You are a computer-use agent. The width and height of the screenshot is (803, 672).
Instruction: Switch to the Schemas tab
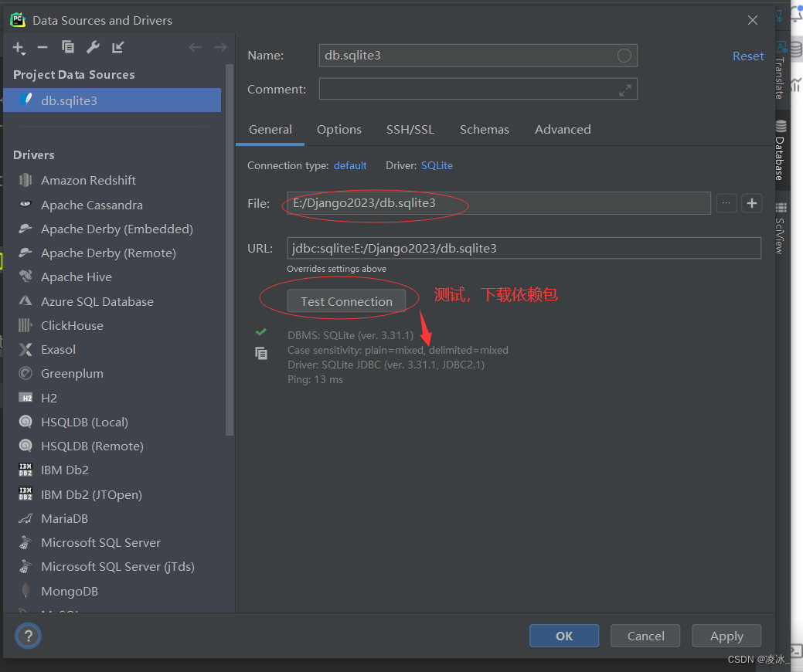484,130
